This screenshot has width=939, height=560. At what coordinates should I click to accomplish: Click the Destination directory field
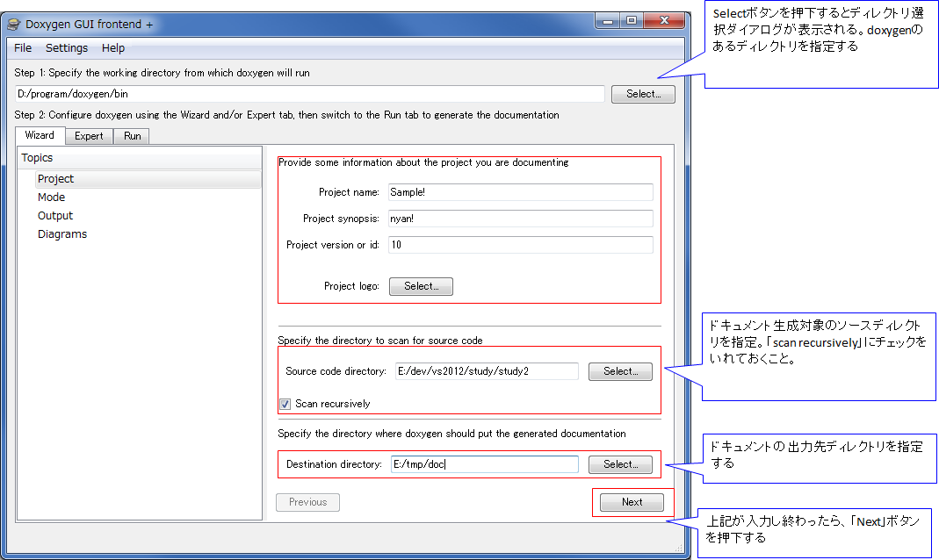(485, 464)
